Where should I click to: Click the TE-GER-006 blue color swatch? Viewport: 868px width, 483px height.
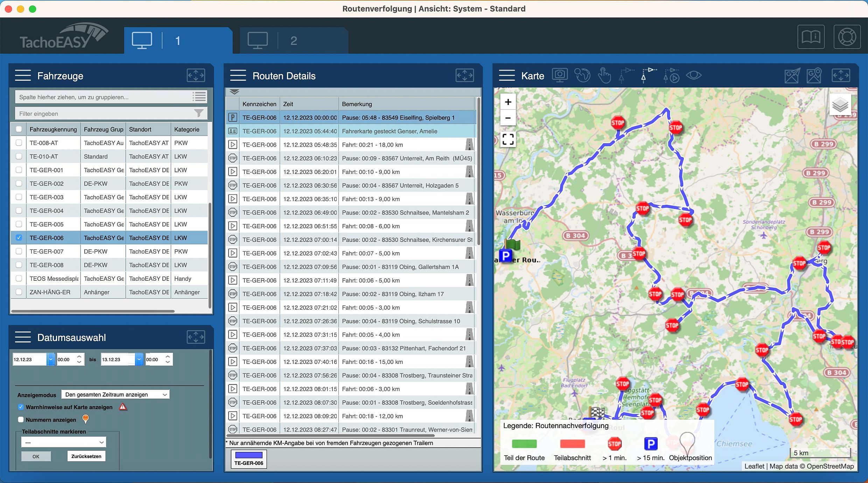(248, 455)
